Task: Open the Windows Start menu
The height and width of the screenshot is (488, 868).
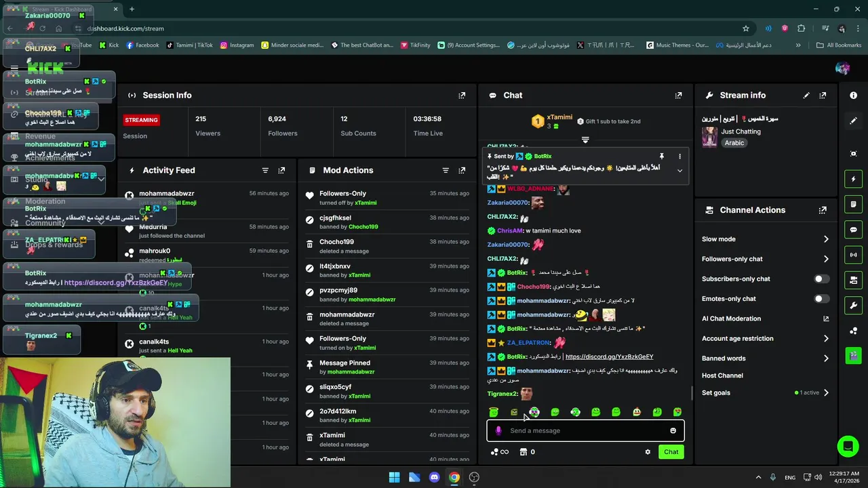Action: click(394, 477)
